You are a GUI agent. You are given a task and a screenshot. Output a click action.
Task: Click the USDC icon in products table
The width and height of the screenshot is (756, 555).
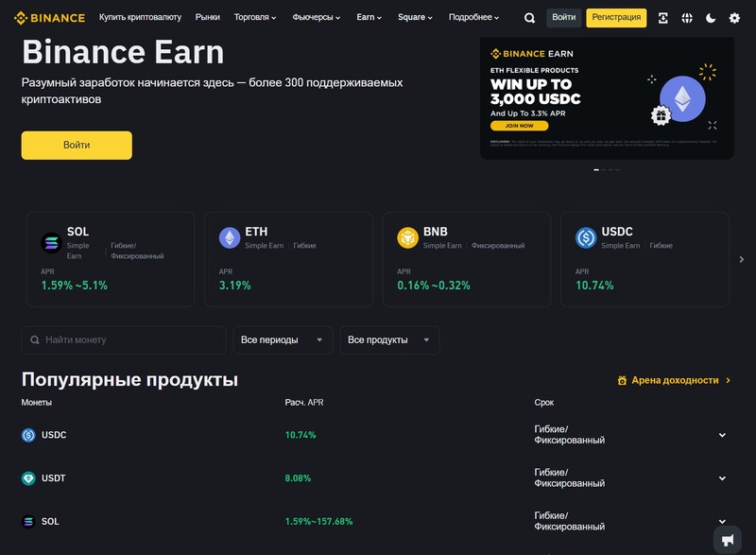click(x=28, y=435)
